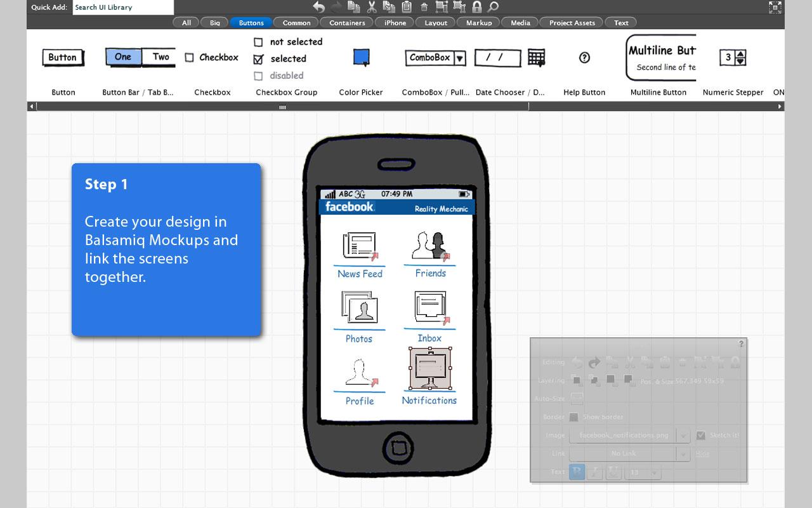This screenshot has width=812, height=508.
Task: Click the Undo arrow in the top toolbar
Action: [319, 7]
